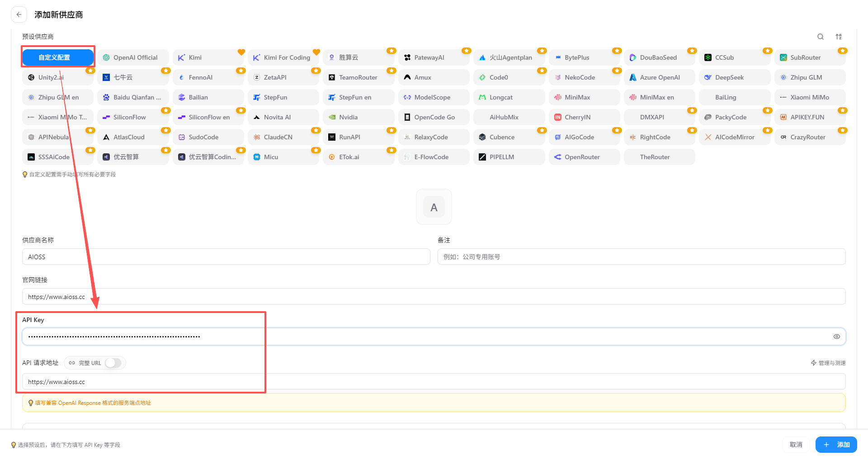Click the 官网链接 input field
The width and height of the screenshot is (868, 460).
tap(434, 296)
